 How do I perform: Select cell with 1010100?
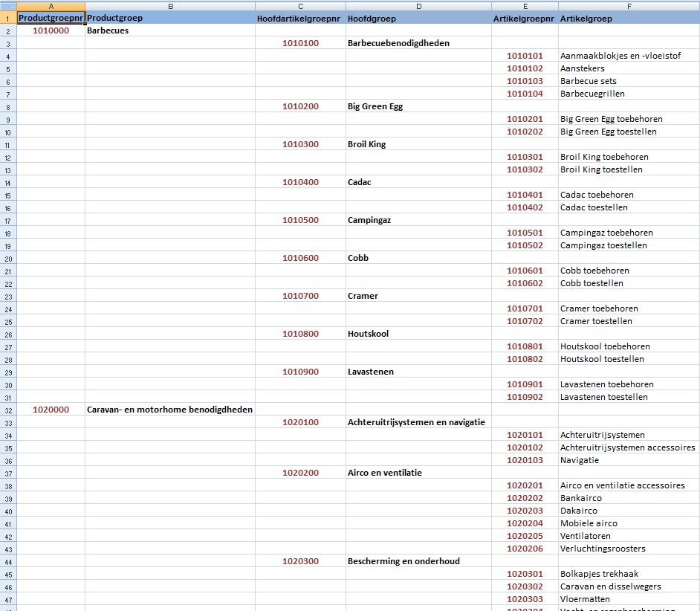pos(300,43)
